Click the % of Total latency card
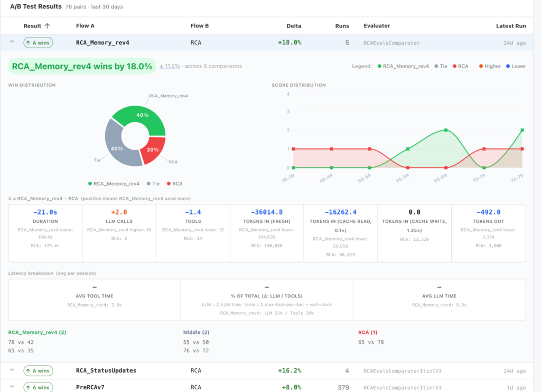541x392 pixels. tap(267, 300)
